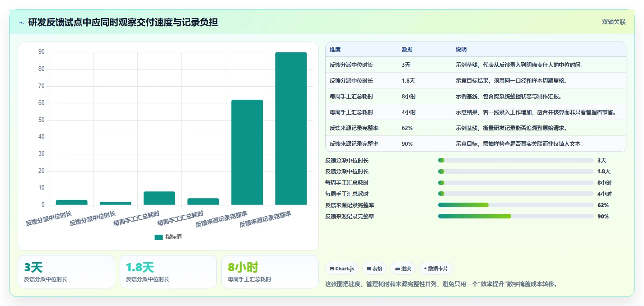Click y-axis label 90 on the chart
644x306 pixels.
[x=42, y=52]
